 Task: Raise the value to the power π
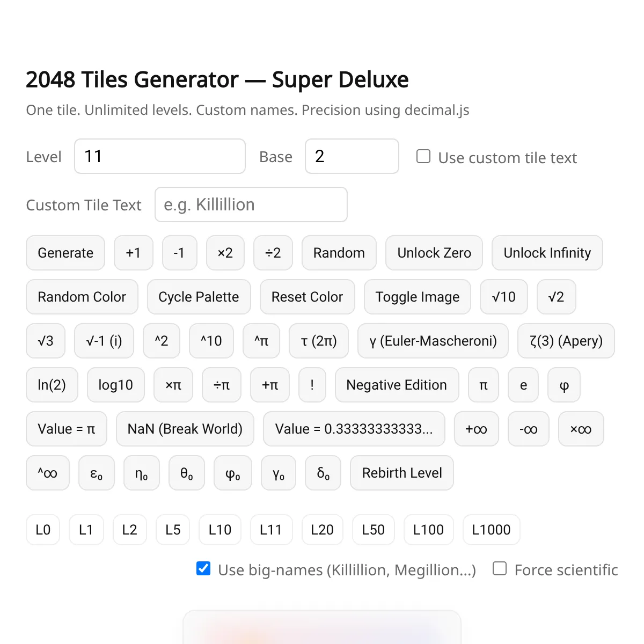point(261,341)
